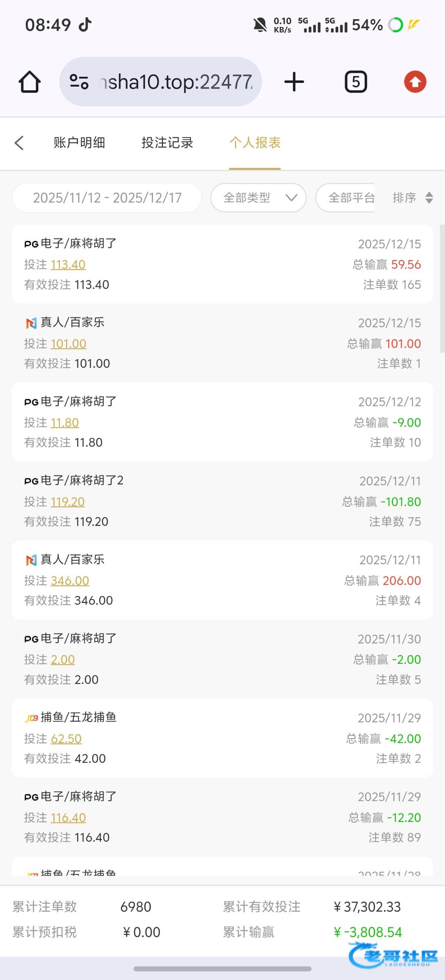Tap the address bar URL field

click(175, 82)
